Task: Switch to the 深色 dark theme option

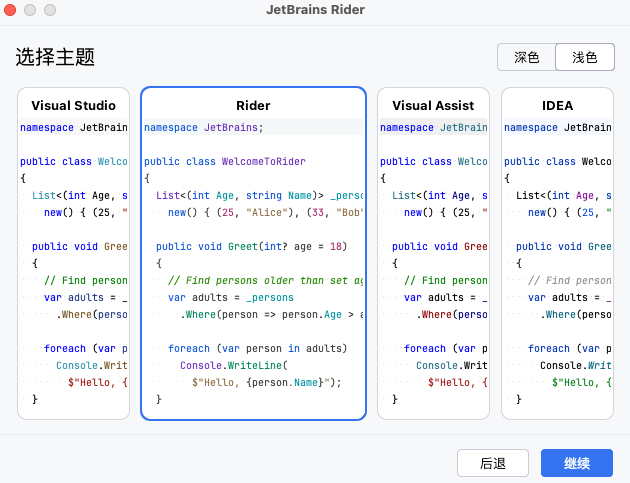Action: tap(526, 57)
